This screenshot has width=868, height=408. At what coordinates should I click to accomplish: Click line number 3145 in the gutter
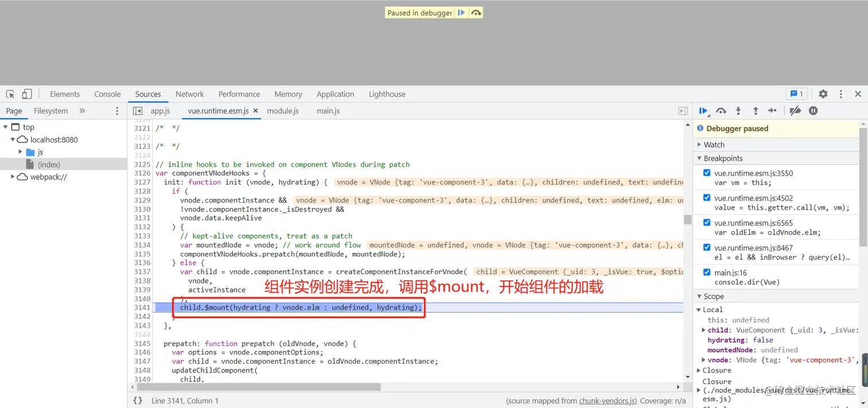tap(141, 344)
